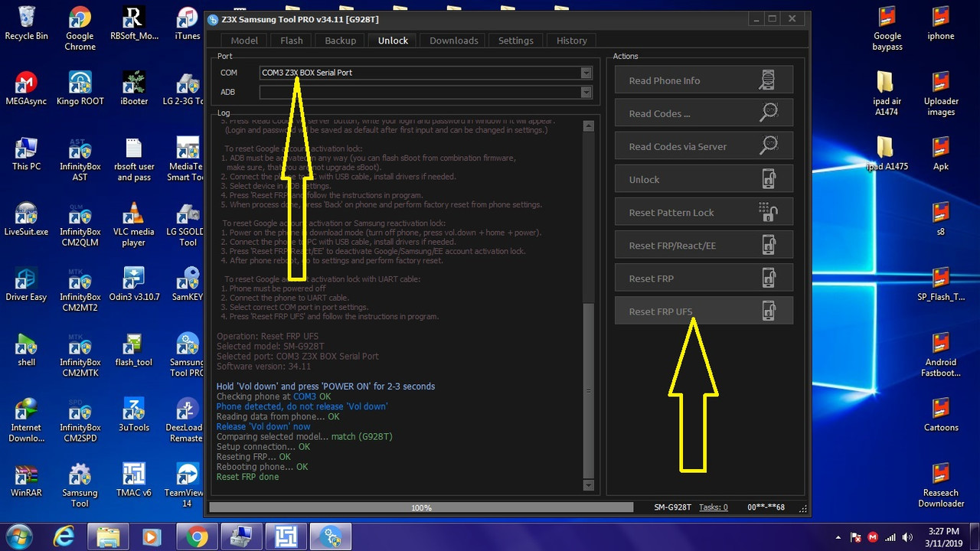Select the Android Fastboot desktop icon
Viewport: 980px width, 551px height.
[941, 355]
